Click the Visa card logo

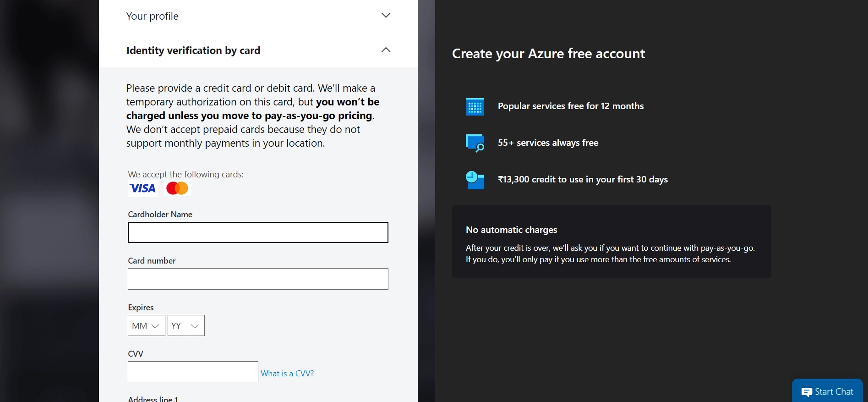pos(142,188)
